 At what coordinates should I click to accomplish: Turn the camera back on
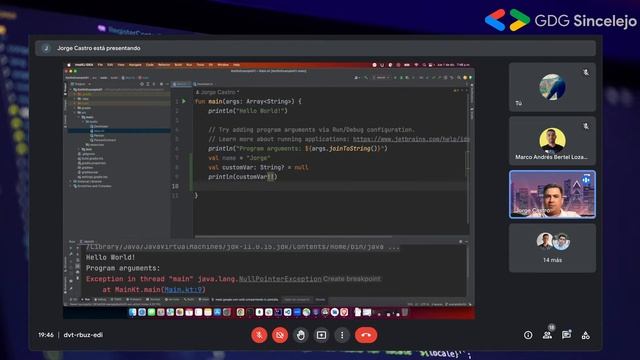click(280, 335)
